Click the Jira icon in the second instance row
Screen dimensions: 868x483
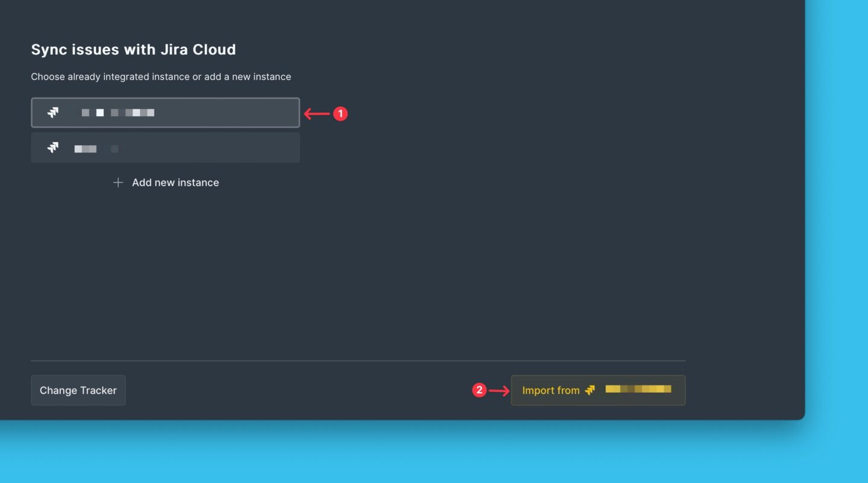click(x=53, y=148)
